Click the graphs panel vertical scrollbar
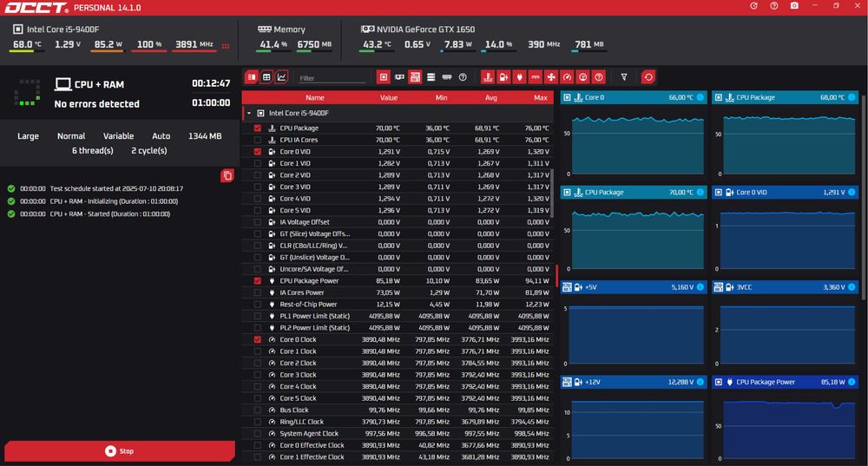 (x=863, y=200)
